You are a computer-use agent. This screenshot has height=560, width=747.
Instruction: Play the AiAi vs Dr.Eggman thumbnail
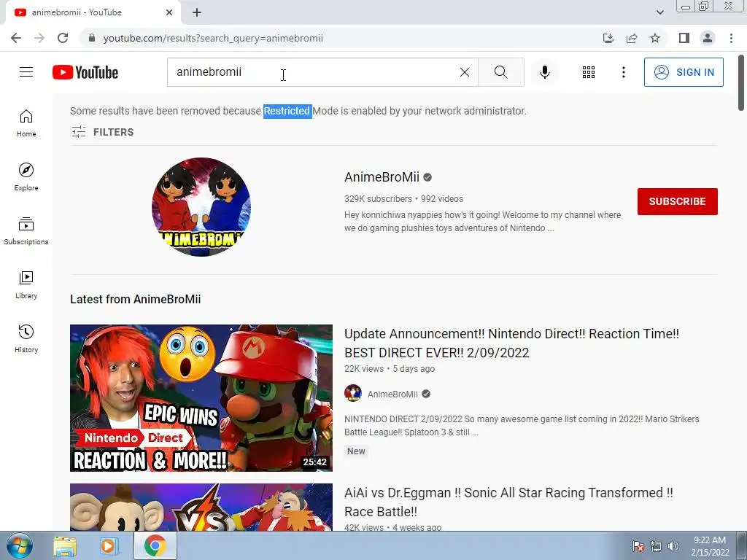[201, 507]
